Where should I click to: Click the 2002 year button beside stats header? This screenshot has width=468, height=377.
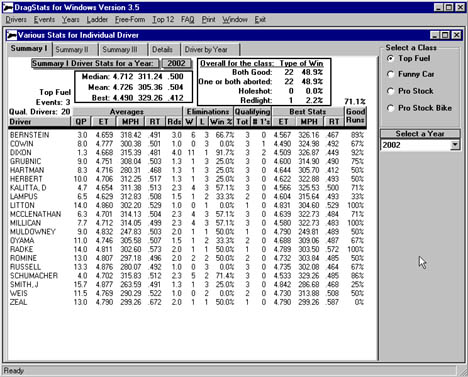(177, 63)
